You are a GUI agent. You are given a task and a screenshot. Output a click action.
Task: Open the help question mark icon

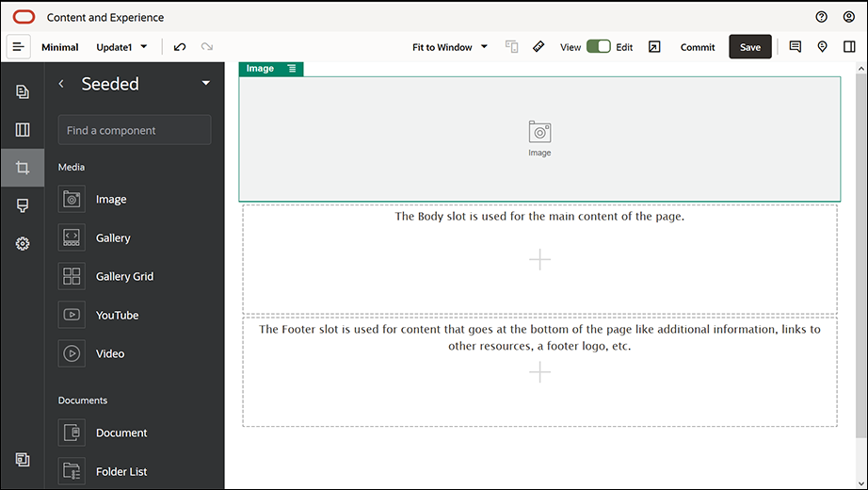[822, 17]
